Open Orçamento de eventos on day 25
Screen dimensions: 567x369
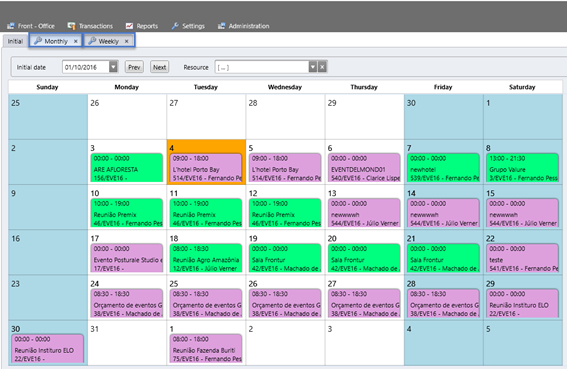tap(206, 303)
